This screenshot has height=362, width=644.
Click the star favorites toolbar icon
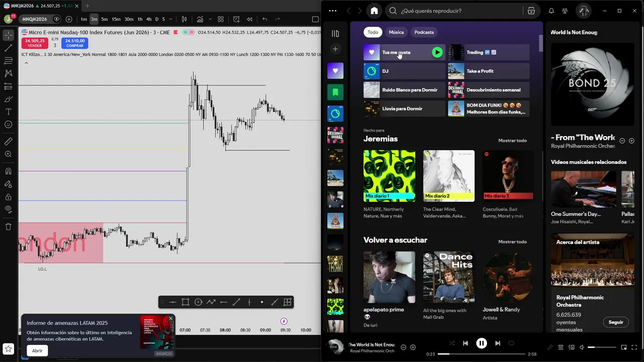click(x=8, y=348)
